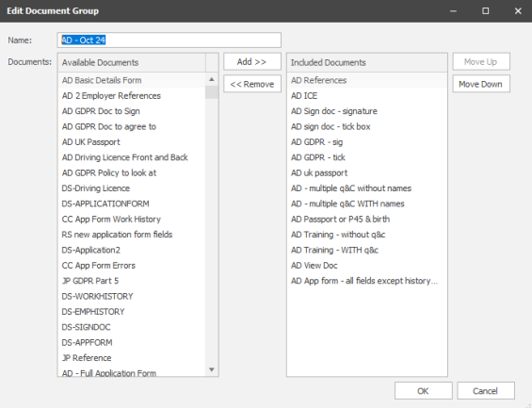Select AD Driving Licence Front and Back
532x408 pixels.
point(132,157)
